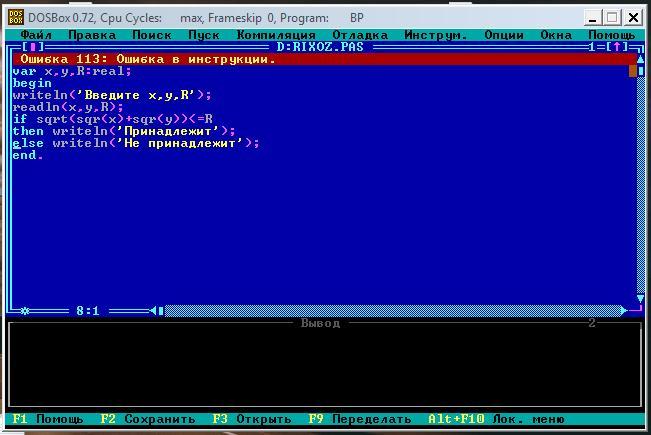
Task: Click the Вывод output window title
Action: pos(321,323)
